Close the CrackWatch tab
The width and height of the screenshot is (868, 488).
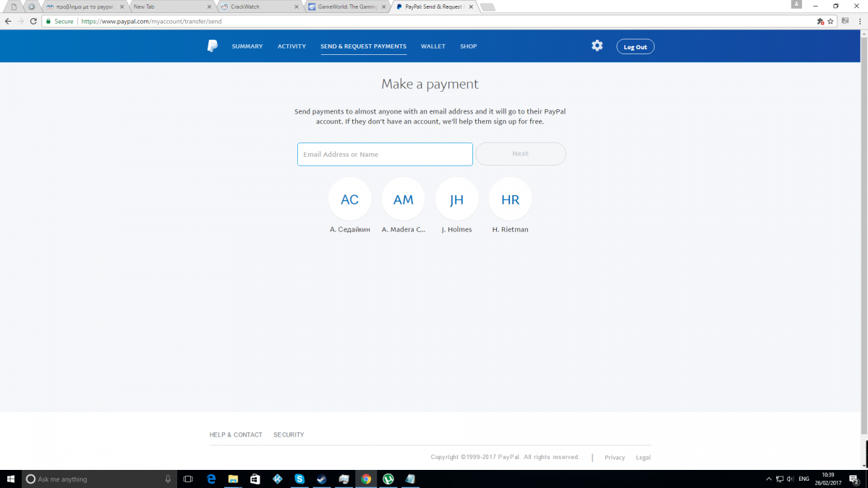click(x=297, y=7)
